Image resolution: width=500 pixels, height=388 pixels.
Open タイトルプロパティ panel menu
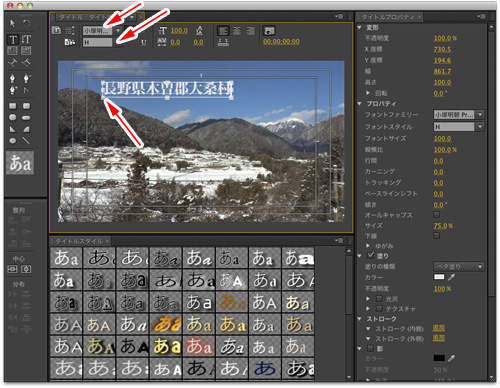tap(481, 16)
